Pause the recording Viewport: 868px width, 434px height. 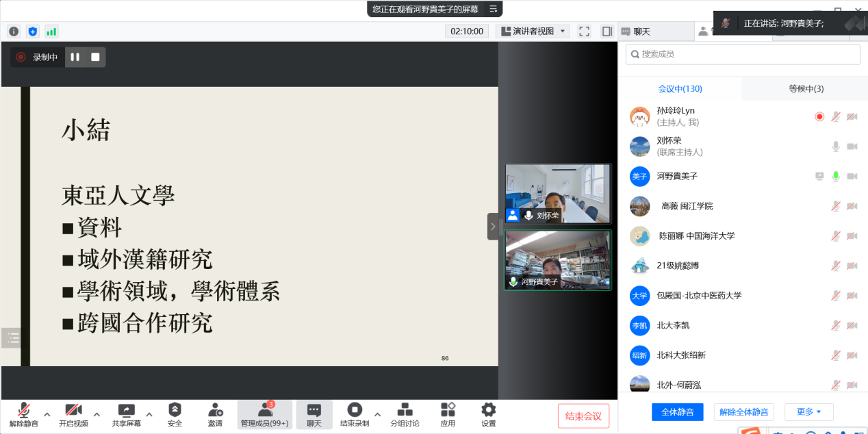(75, 58)
